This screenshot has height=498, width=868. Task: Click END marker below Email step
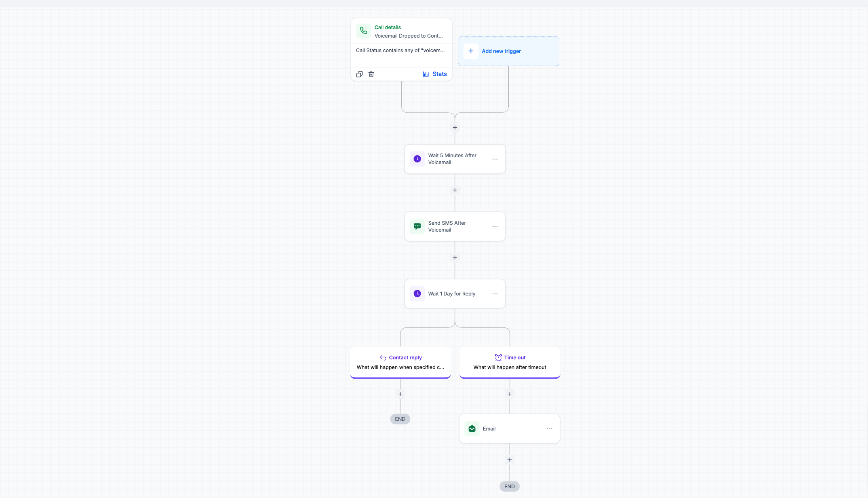[x=510, y=487]
